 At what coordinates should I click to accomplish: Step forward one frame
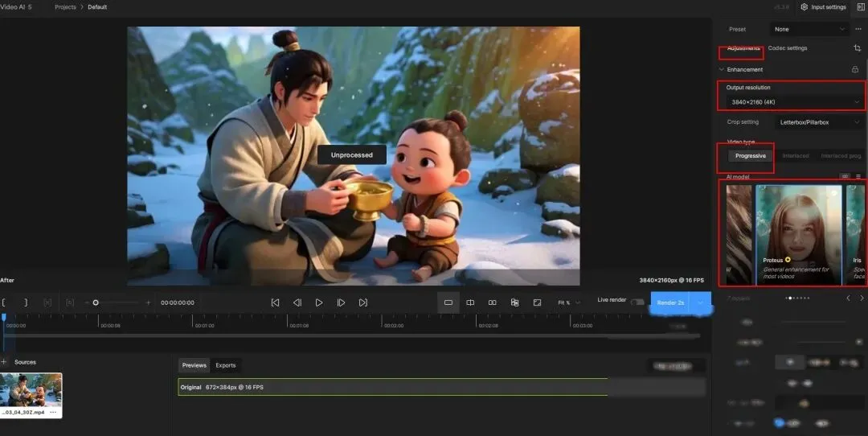pos(341,302)
